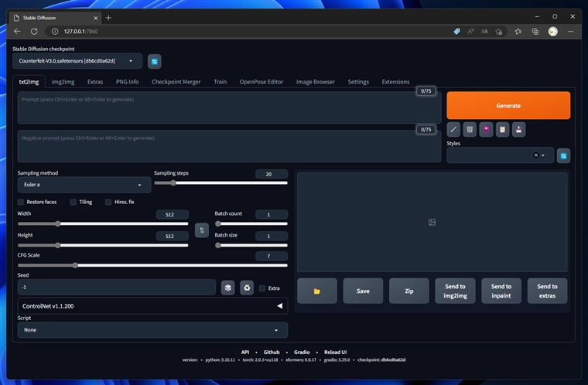This screenshot has width=588, height=385.
Task: Send result to img2img
Action: [455, 291]
